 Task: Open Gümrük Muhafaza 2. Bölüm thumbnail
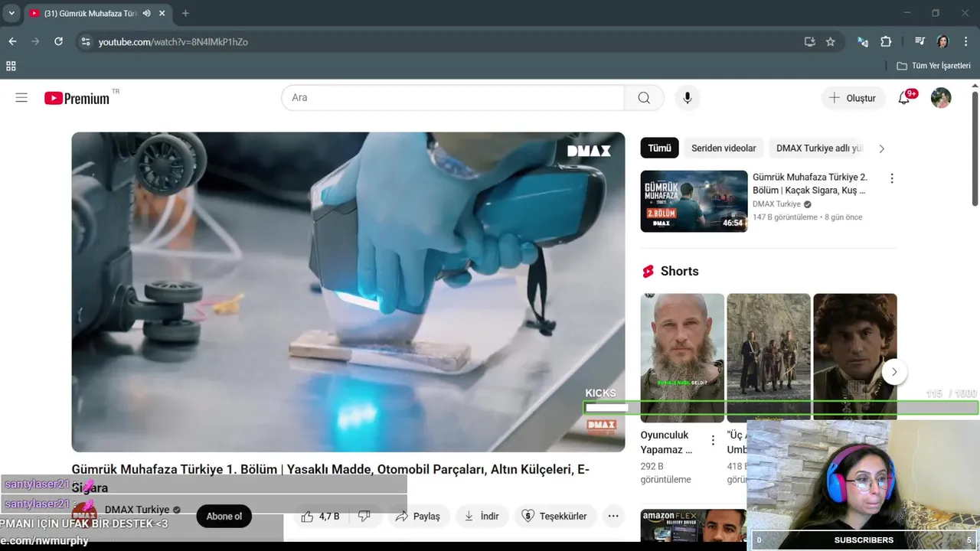(x=694, y=201)
